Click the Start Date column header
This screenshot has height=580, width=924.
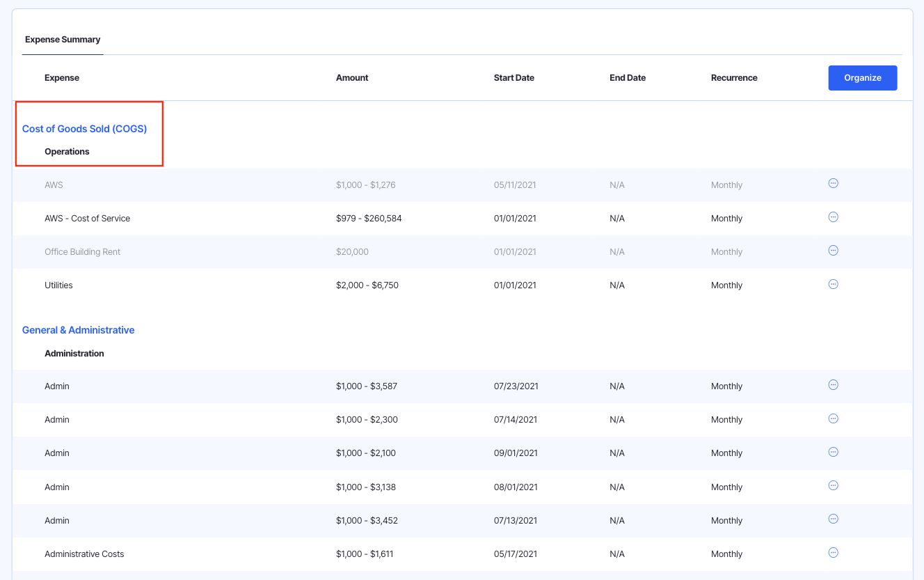(513, 78)
